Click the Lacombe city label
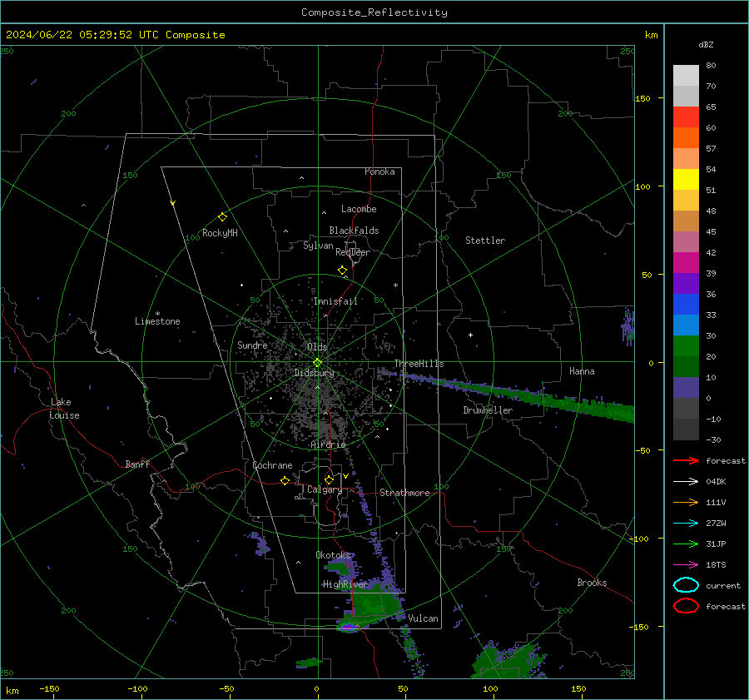This screenshot has width=749, height=700. point(359,209)
